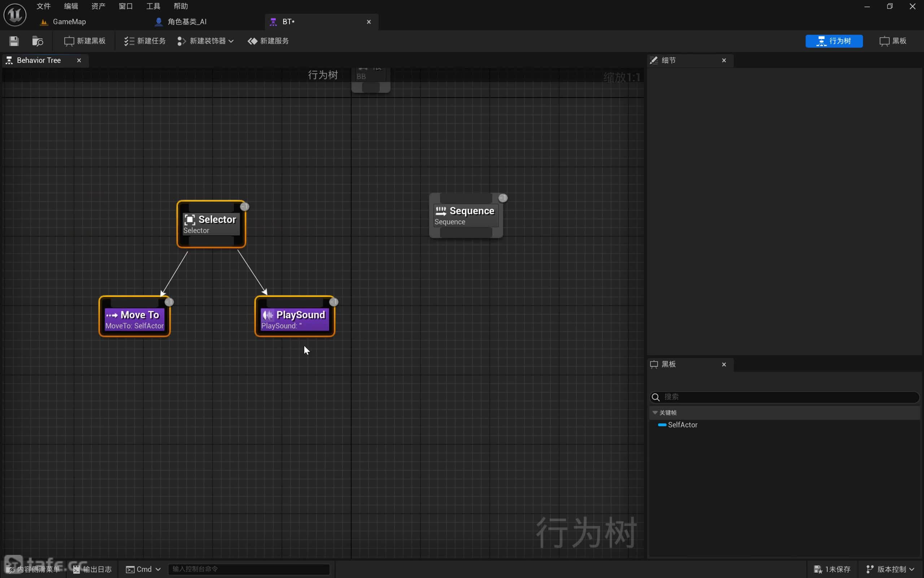Click the 细节 panel pencil icon
This screenshot has width=924, height=578.
pos(654,60)
